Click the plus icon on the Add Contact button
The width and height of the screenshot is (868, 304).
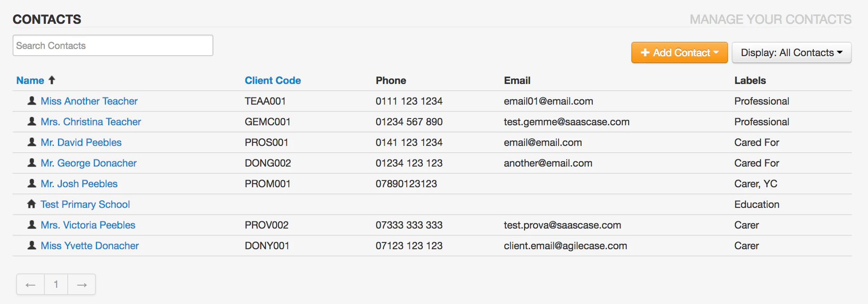(645, 53)
